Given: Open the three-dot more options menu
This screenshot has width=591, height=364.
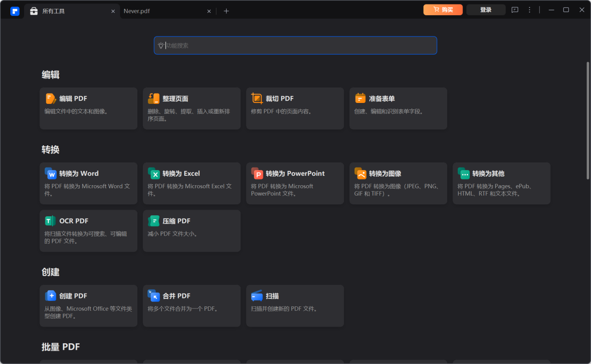Looking at the screenshot, I should [529, 10].
